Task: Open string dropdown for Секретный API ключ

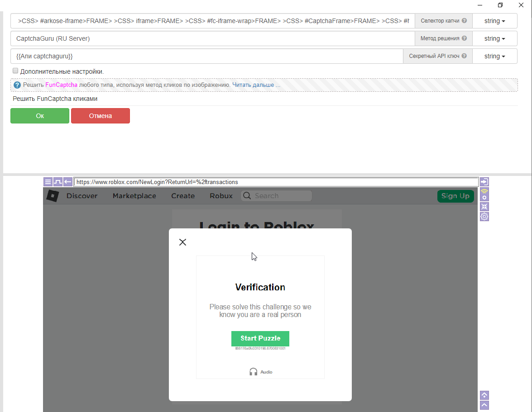Action: [x=494, y=56]
